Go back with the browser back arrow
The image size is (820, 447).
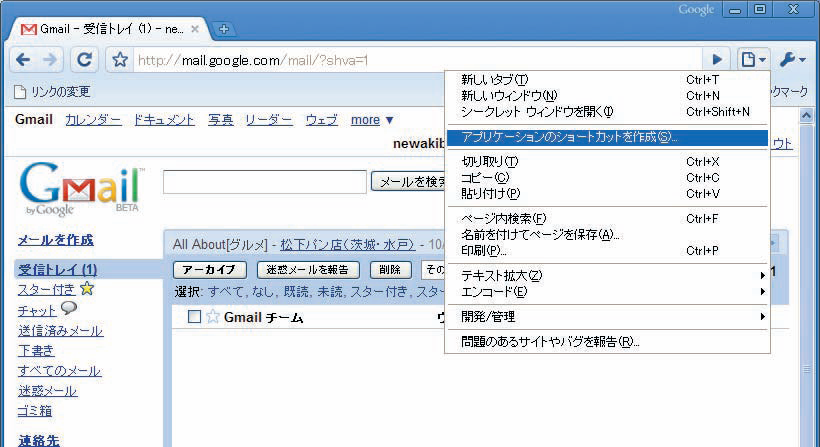pos(23,60)
